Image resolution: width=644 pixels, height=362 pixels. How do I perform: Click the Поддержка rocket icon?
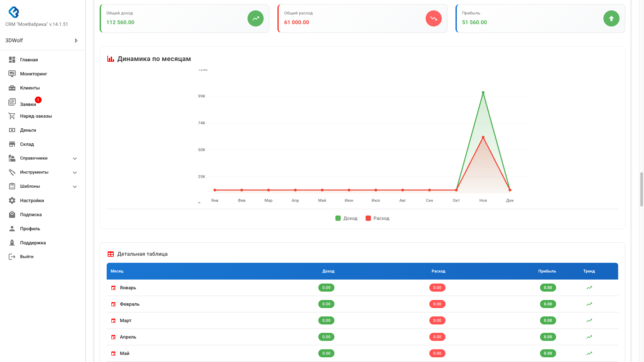click(12, 243)
